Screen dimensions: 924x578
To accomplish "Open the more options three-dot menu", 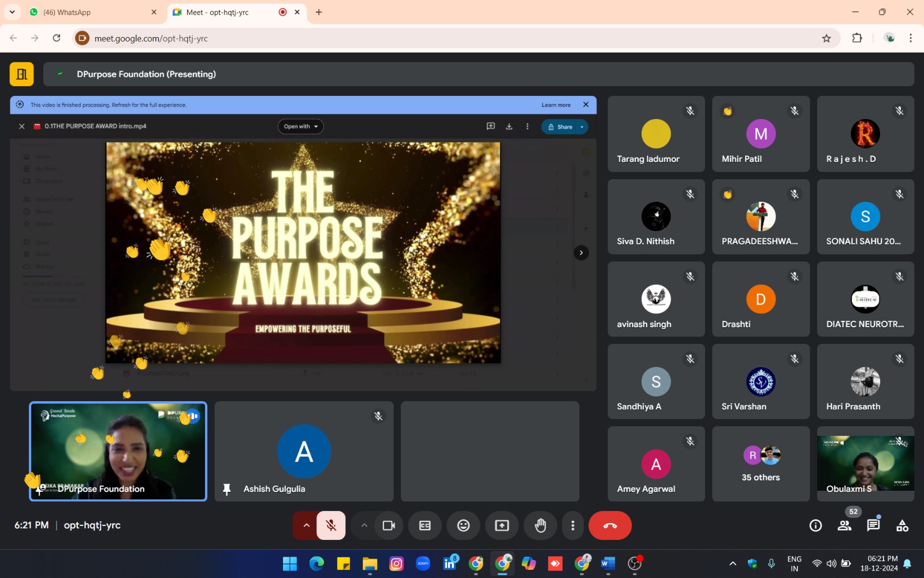I will [572, 525].
